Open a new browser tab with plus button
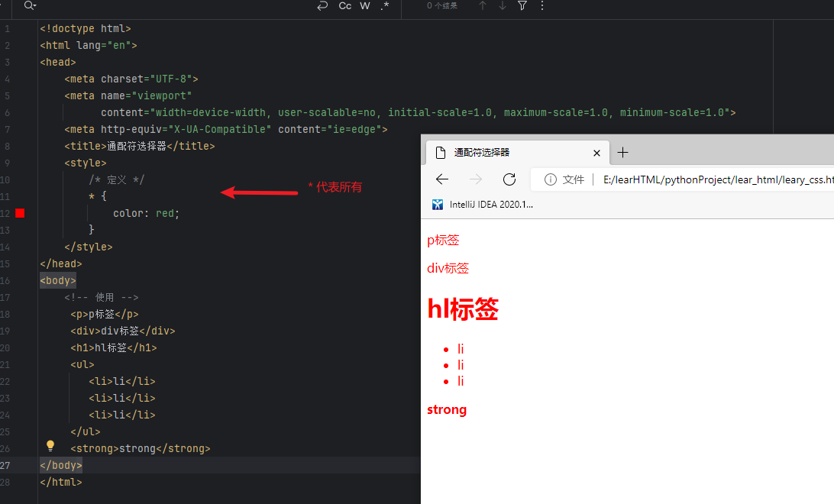 (x=622, y=153)
